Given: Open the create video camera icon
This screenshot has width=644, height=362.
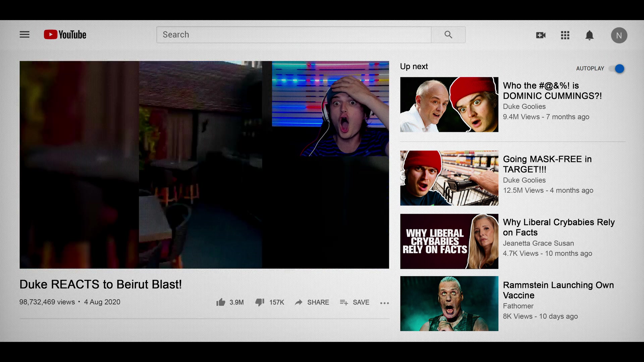Looking at the screenshot, I should click(541, 35).
